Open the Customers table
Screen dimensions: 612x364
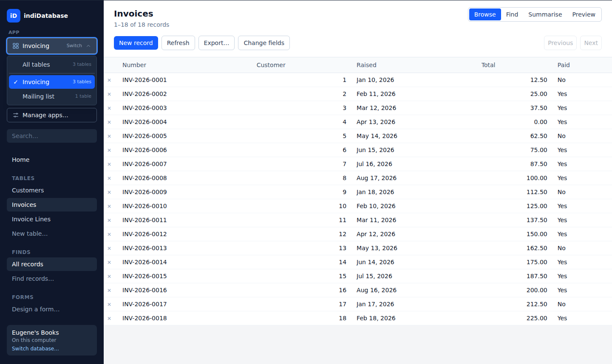[52, 190]
